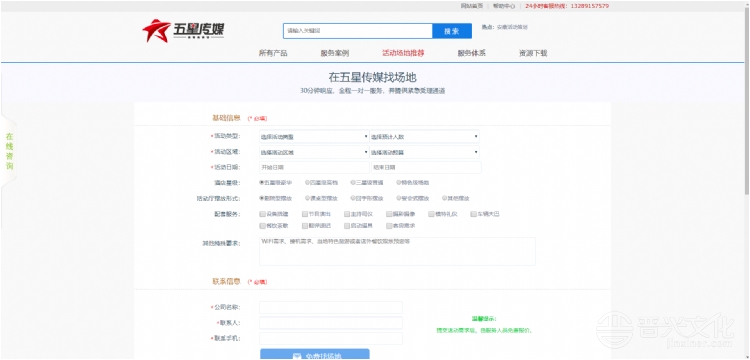Open the 帮助中心 link
This screenshot has width=750, height=360.
click(504, 6)
